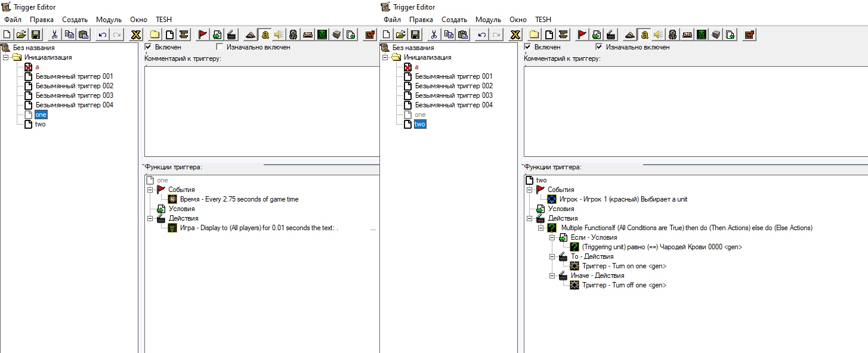Click clapperboard New action icon, left window
Viewport: 868px width, 353px height.
pyautogui.click(x=231, y=35)
